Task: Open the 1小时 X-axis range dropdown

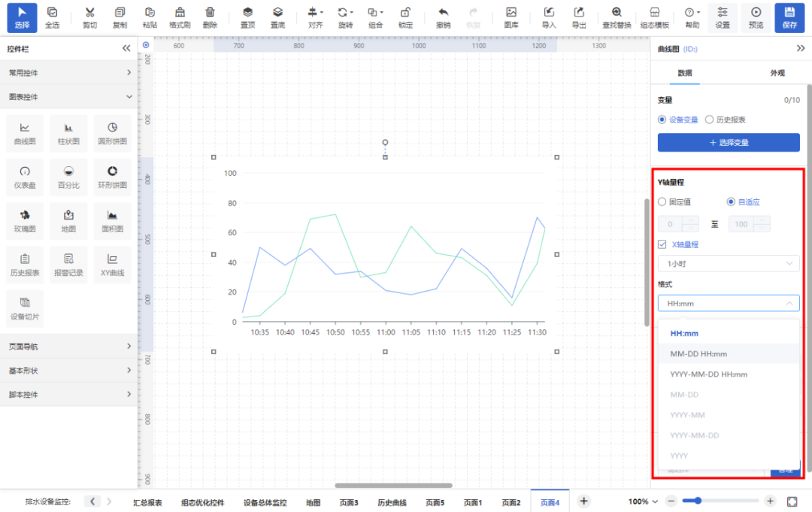Action: tap(729, 263)
